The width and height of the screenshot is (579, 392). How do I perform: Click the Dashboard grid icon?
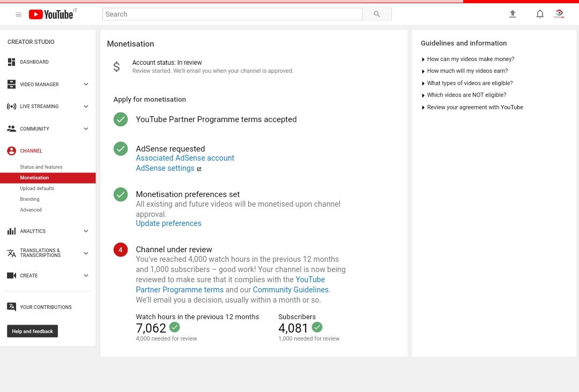(11, 62)
